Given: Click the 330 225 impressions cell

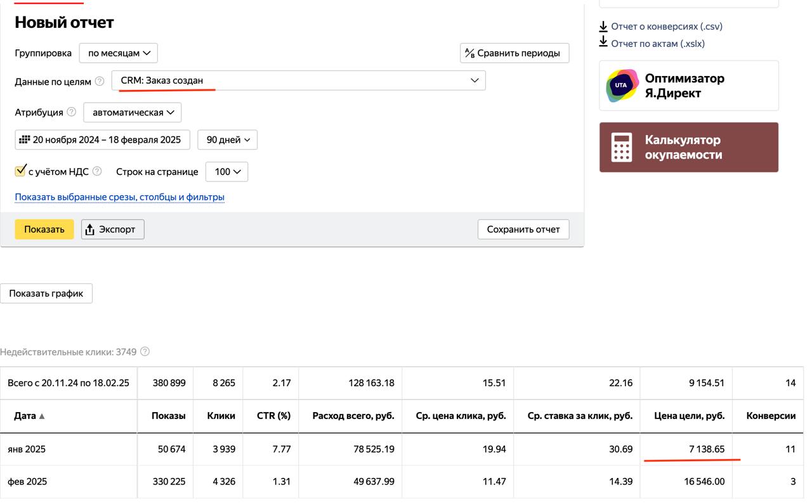Looking at the screenshot, I should click(x=169, y=482).
